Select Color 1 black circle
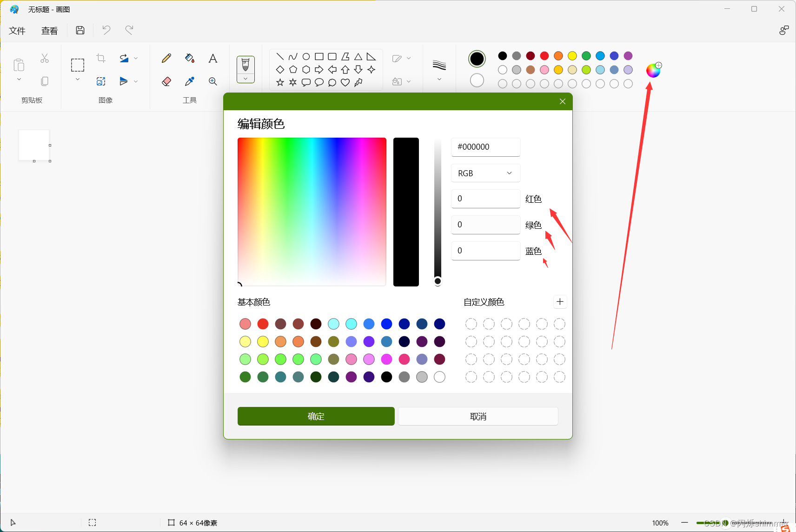The image size is (796, 532). [477, 59]
